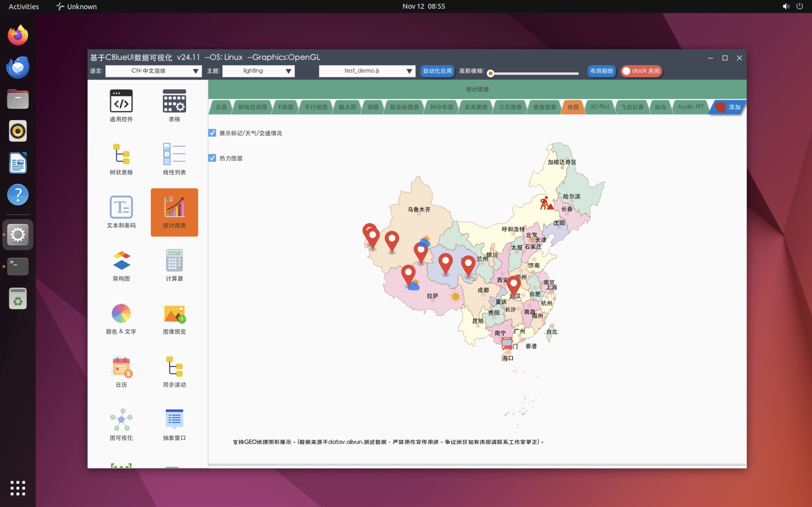The height and width of the screenshot is (507, 812).
Task: Open the 日历 calendar icon
Action: point(121,367)
